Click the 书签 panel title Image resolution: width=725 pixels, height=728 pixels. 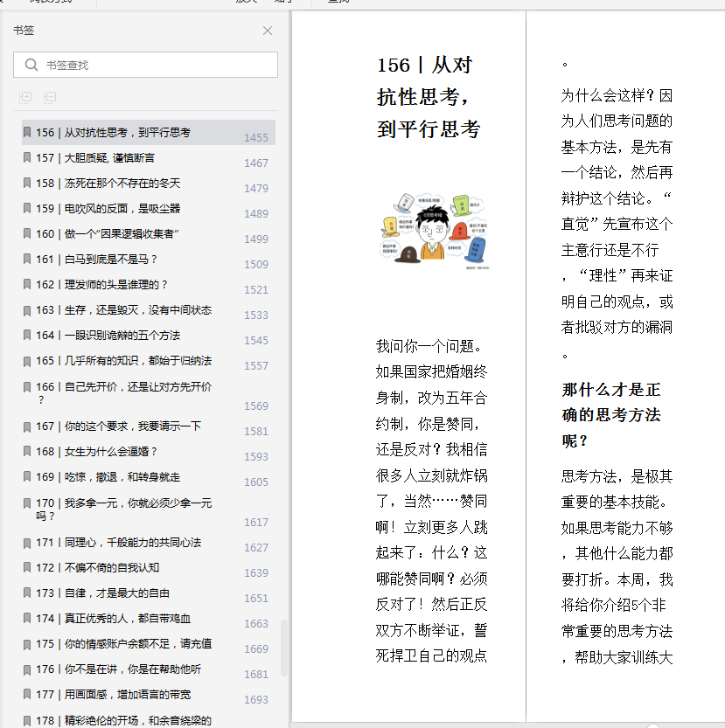(x=24, y=31)
